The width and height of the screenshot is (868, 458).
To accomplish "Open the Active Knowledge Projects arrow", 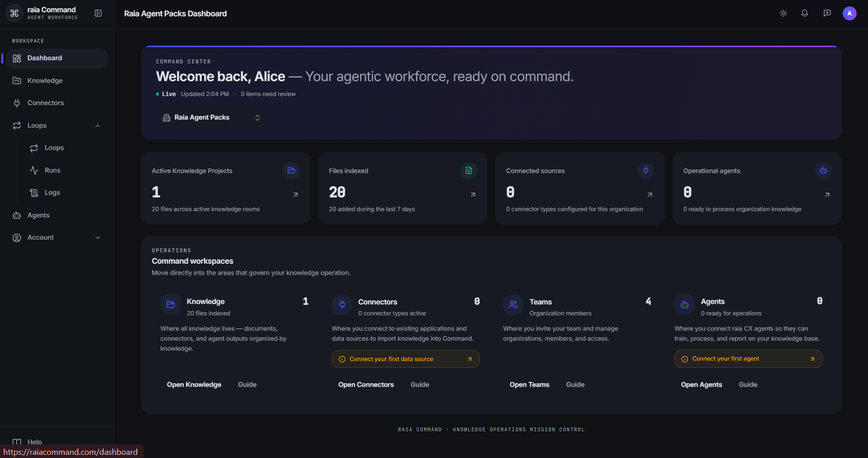I will point(296,195).
